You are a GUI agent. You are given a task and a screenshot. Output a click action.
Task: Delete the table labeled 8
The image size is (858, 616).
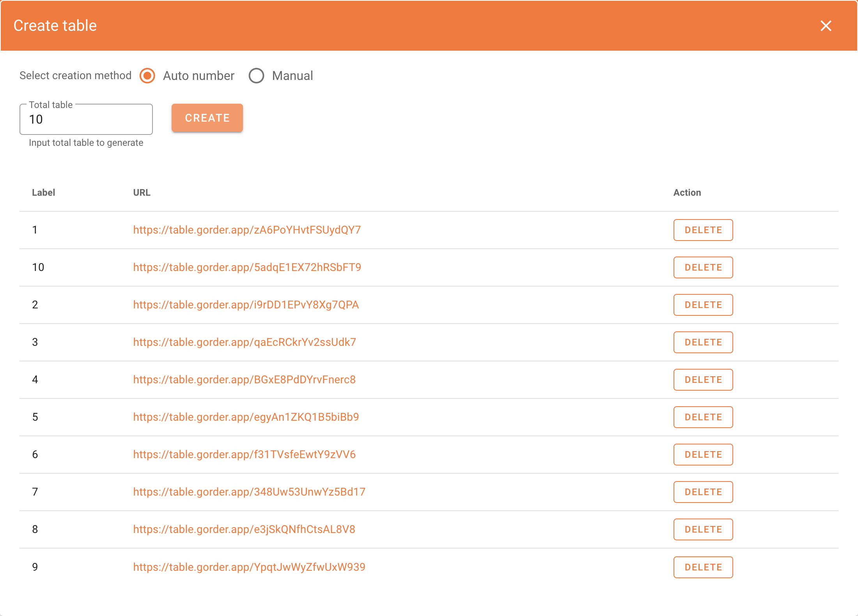[x=703, y=529]
